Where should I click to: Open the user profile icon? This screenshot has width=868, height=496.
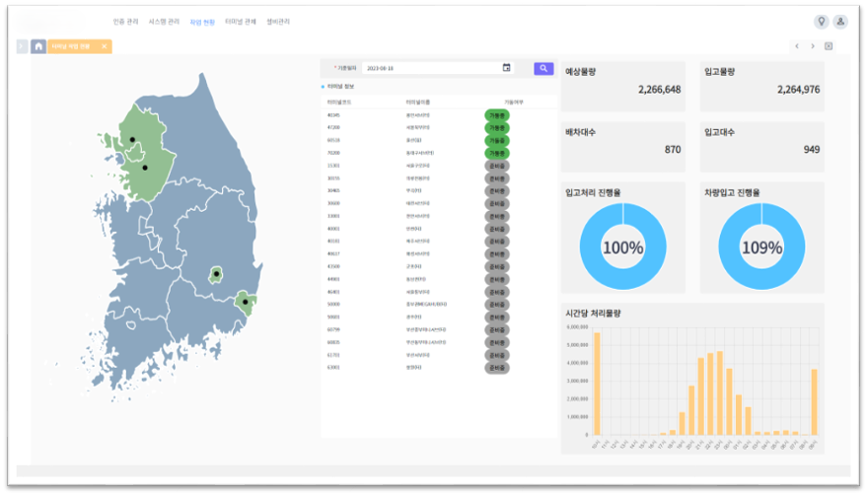pos(840,22)
